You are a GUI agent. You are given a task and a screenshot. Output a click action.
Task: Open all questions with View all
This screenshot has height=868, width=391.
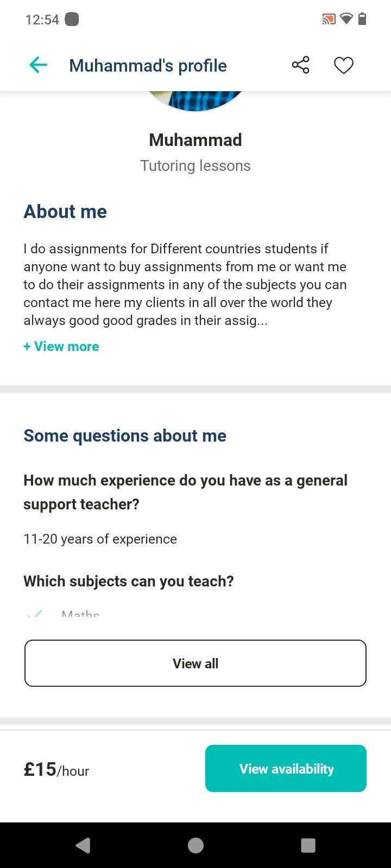tap(195, 663)
